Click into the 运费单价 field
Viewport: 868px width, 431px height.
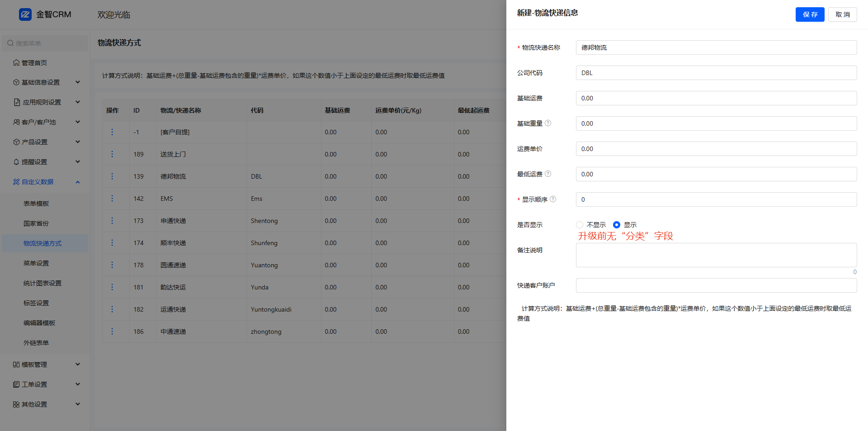(x=716, y=149)
